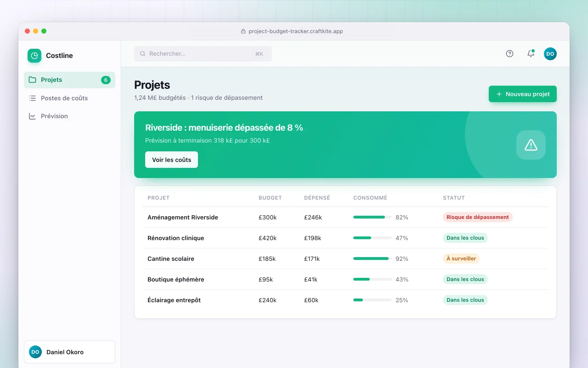Image resolution: width=588 pixels, height=368 pixels.
Task: Click the Daniel Okoro sidebar avatar
Action: 35,352
